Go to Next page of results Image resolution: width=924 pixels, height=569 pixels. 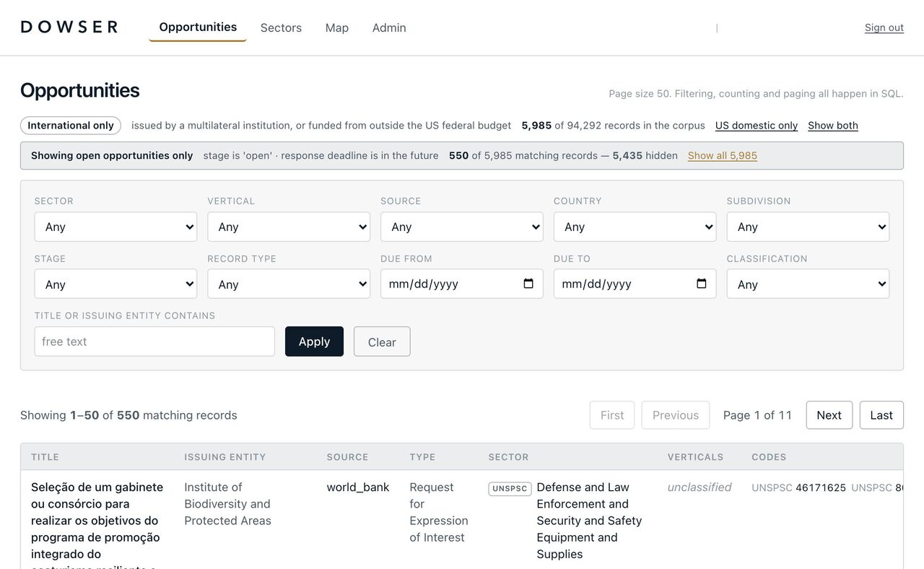click(x=829, y=415)
